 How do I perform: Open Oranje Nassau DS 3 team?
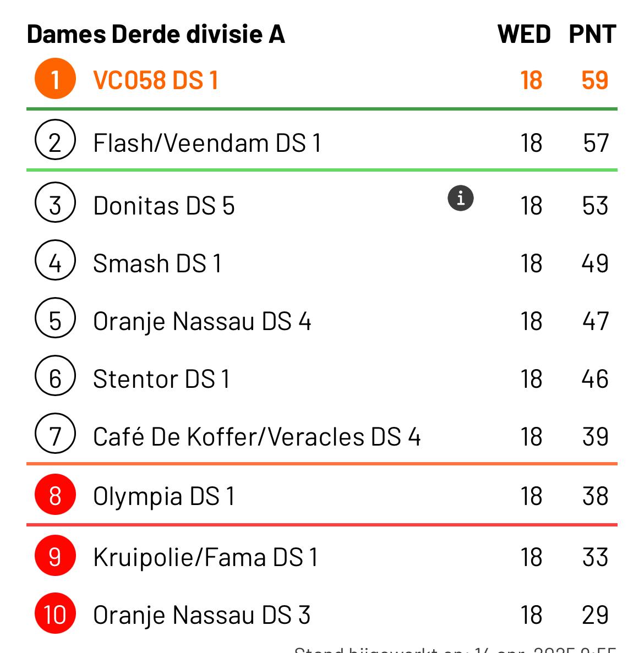point(321,614)
